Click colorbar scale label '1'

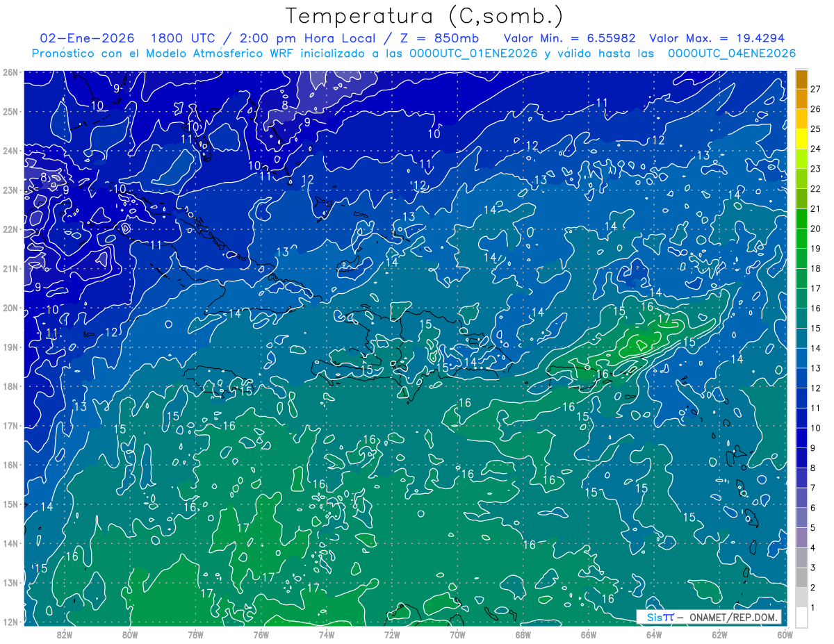pos(812,607)
